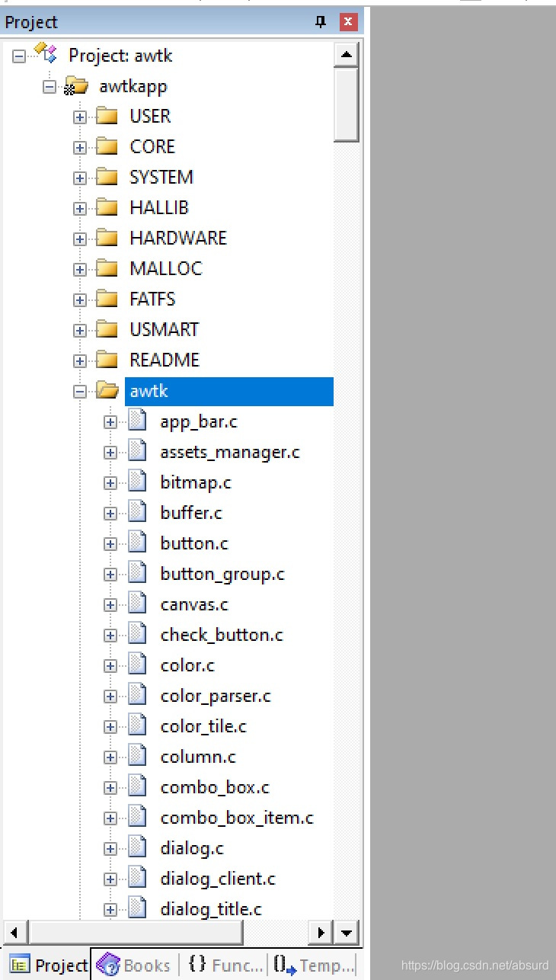556x980 pixels.
Task: Click the vertical scrollbar thumb
Action: coord(347,104)
